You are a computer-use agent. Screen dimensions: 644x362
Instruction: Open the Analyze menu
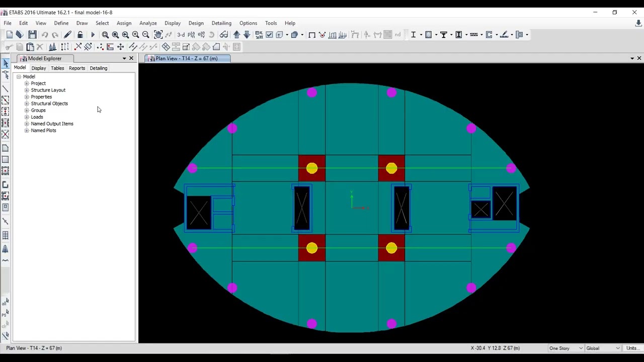click(148, 23)
